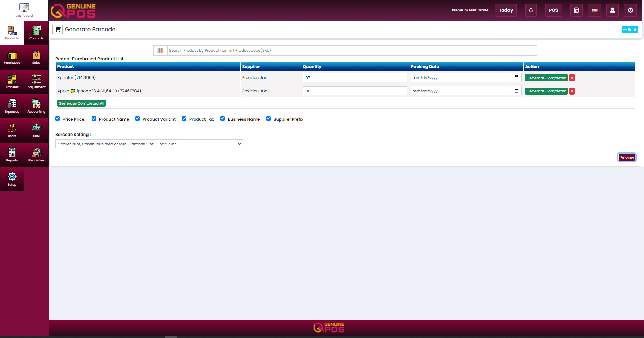
Task: Click Generate Completed for Apple iphone 13
Action: coord(546,91)
